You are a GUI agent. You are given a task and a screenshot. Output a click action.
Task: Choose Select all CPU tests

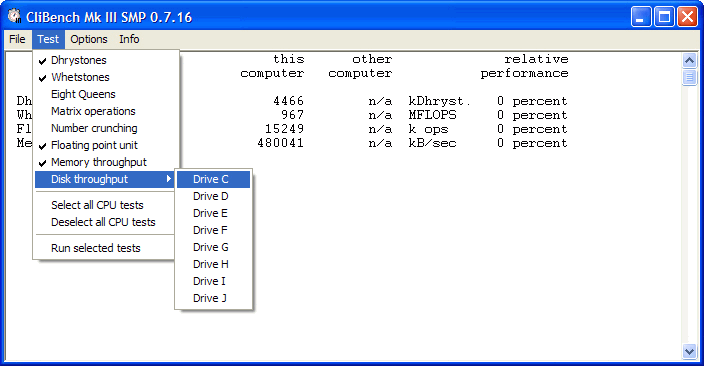pyautogui.click(x=105, y=205)
